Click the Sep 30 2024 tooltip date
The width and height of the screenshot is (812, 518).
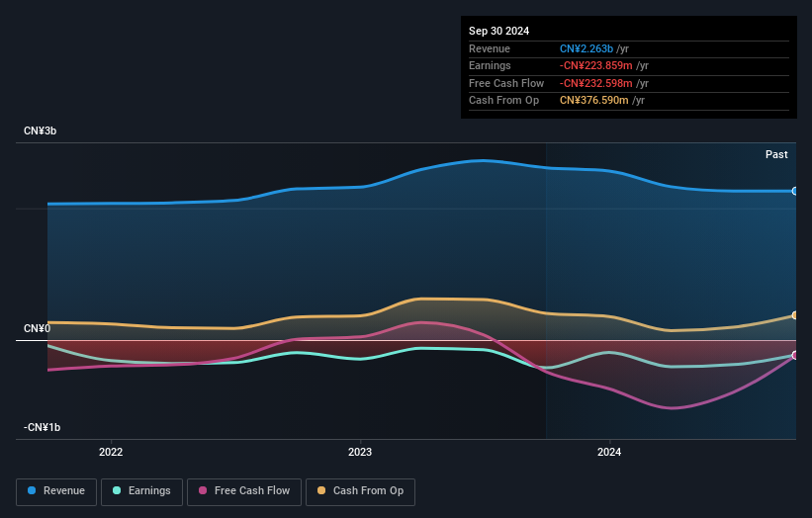click(x=498, y=31)
